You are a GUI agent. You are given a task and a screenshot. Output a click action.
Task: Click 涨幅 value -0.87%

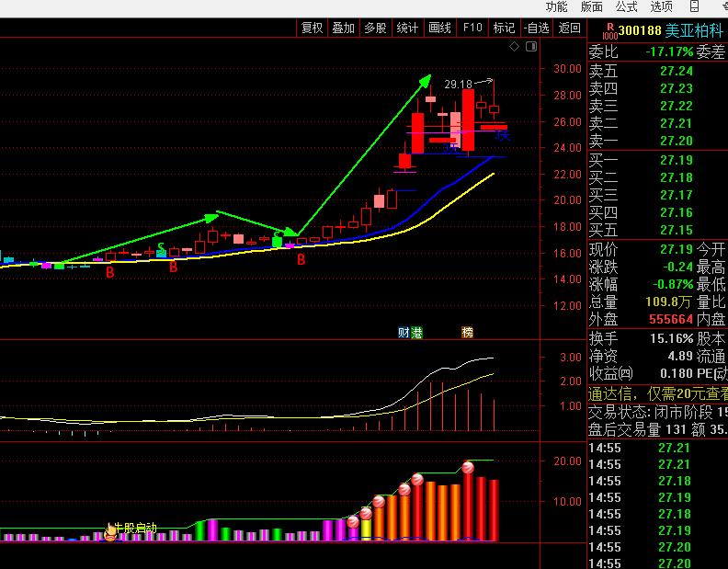click(x=673, y=284)
